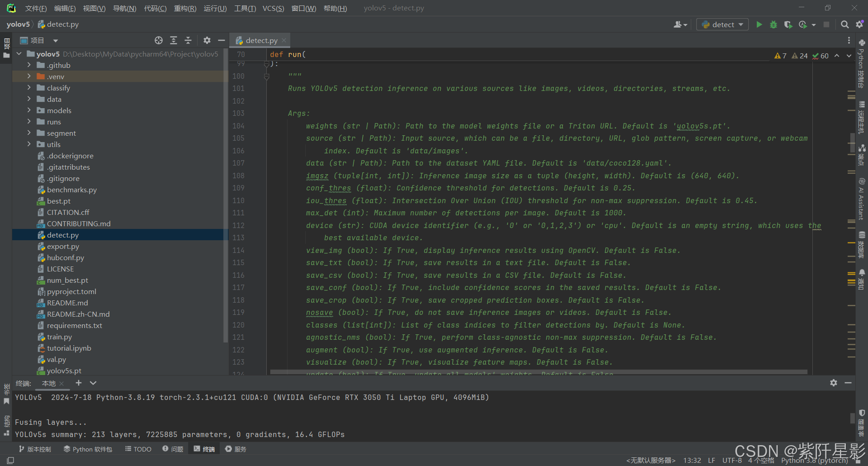
Task: Start debugging with the bug icon
Action: (x=774, y=24)
